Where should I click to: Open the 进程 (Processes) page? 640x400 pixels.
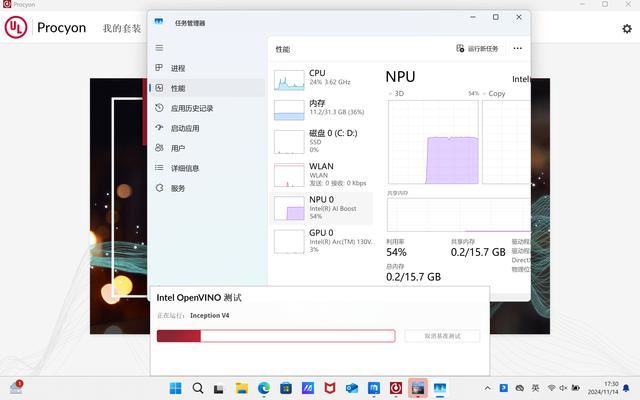click(x=178, y=68)
